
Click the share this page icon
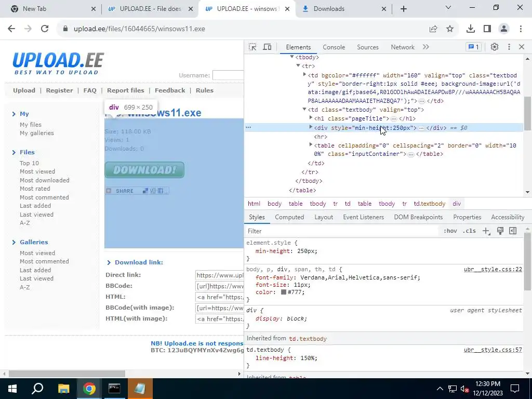[433, 29]
